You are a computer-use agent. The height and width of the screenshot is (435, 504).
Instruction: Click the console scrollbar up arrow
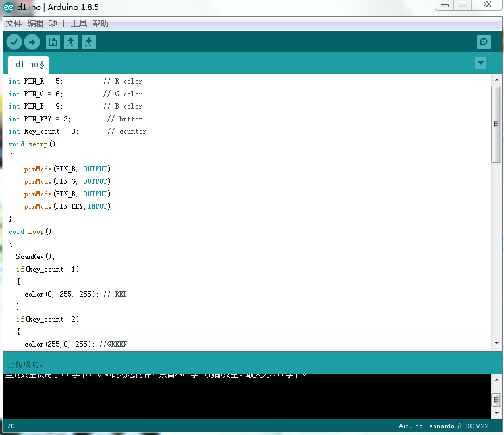click(x=497, y=380)
